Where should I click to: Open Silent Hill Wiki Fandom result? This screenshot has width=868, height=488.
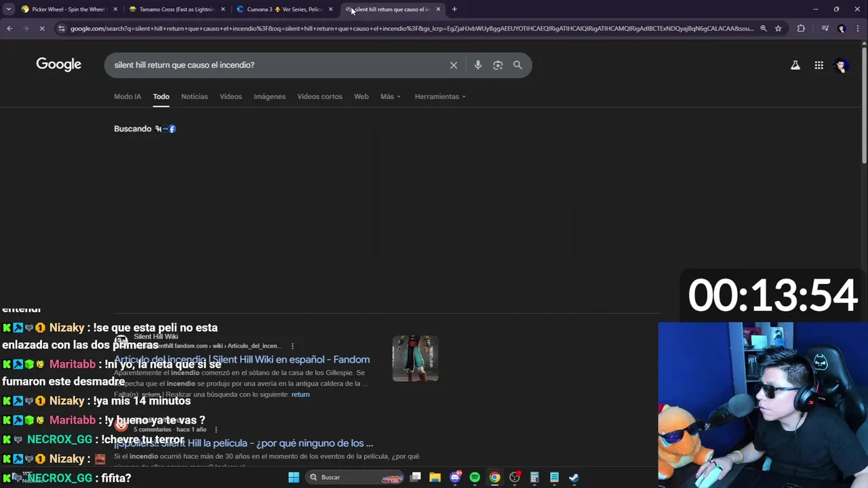tap(241, 359)
